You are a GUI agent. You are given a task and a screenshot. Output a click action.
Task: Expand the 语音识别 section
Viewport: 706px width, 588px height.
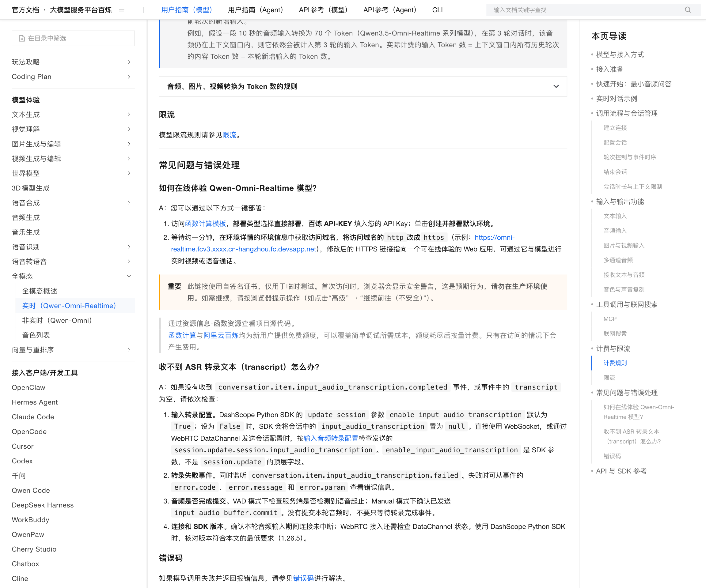click(x=73, y=247)
